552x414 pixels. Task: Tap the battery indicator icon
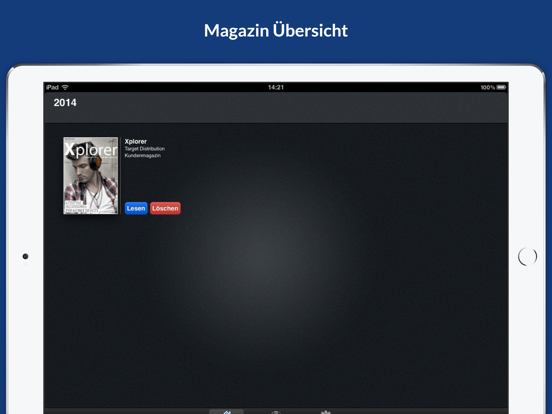(x=501, y=87)
